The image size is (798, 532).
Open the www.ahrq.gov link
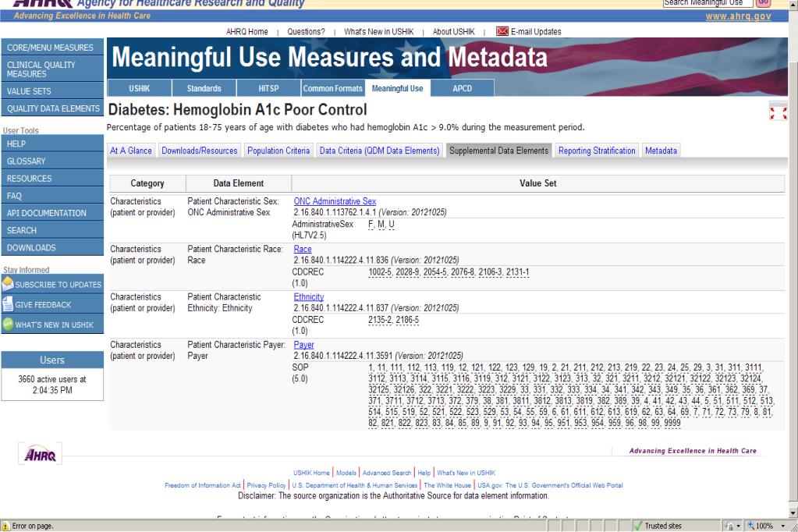tap(738, 16)
